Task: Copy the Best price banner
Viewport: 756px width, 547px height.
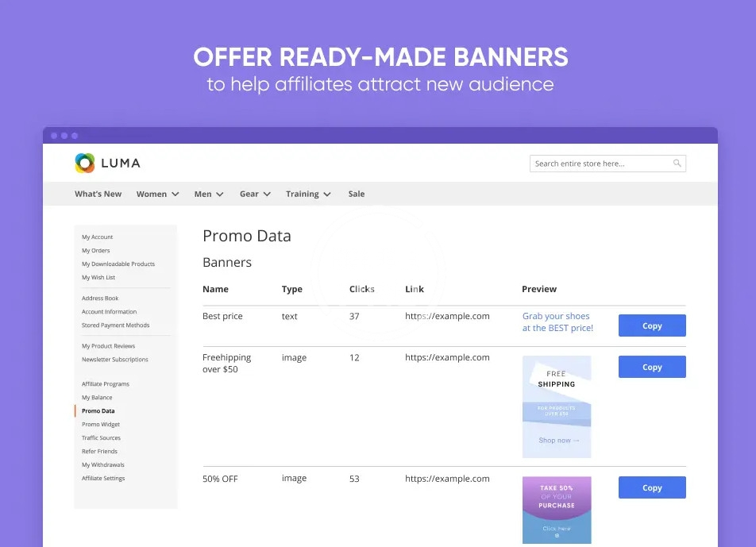Action: 652,326
